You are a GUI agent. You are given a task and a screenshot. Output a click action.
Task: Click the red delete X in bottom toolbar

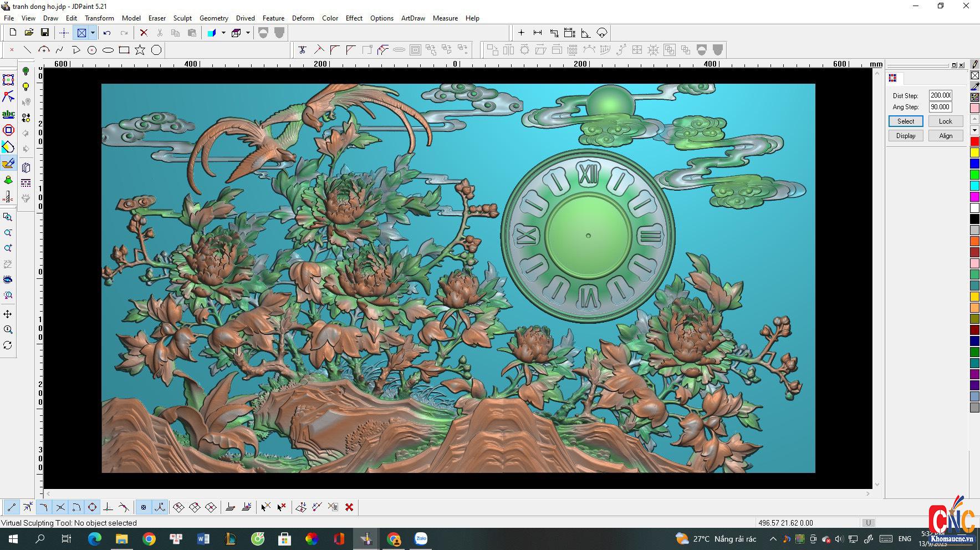[349, 507]
